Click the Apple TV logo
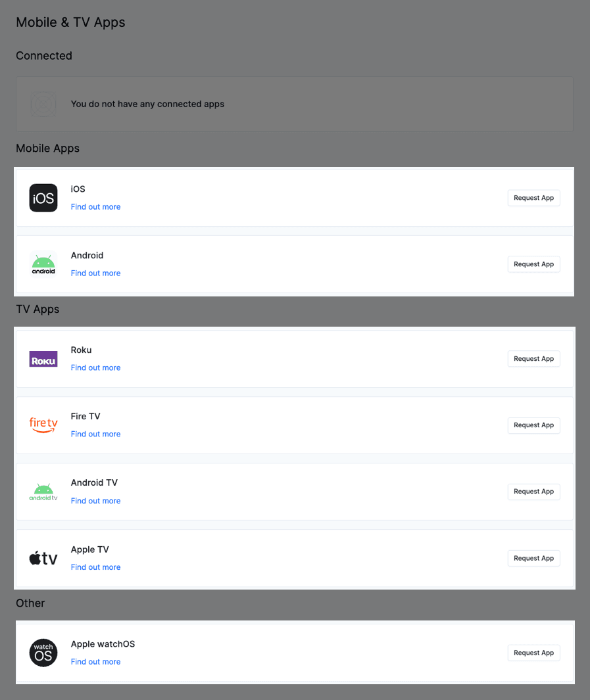Image resolution: width=590 pixels, height=700 pixels. point(43,558)
